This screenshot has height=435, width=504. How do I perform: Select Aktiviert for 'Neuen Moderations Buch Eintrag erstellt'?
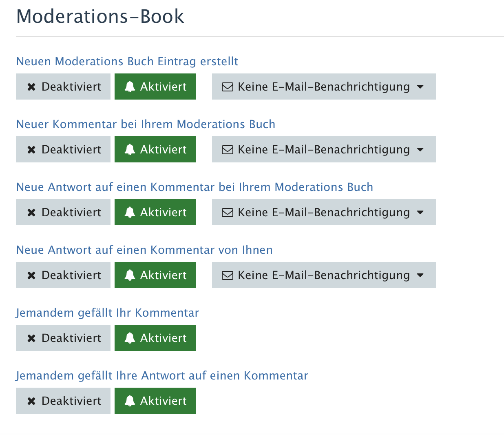155,87
